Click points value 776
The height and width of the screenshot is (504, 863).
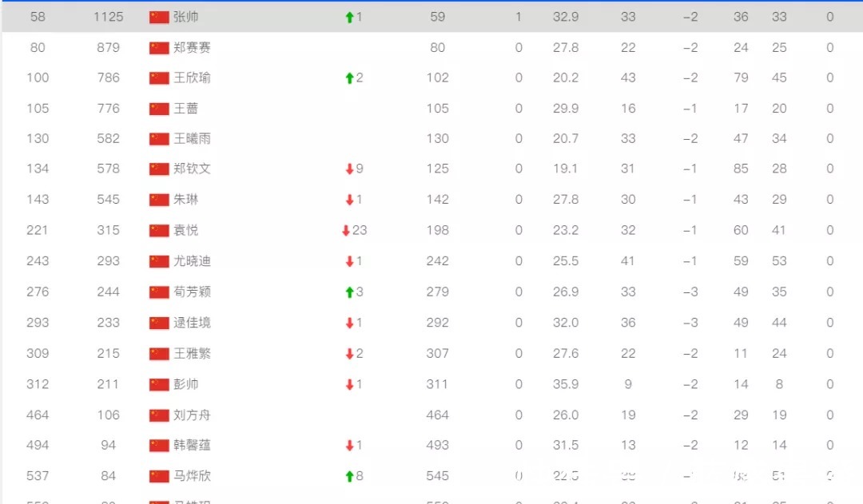pos(109,109)
